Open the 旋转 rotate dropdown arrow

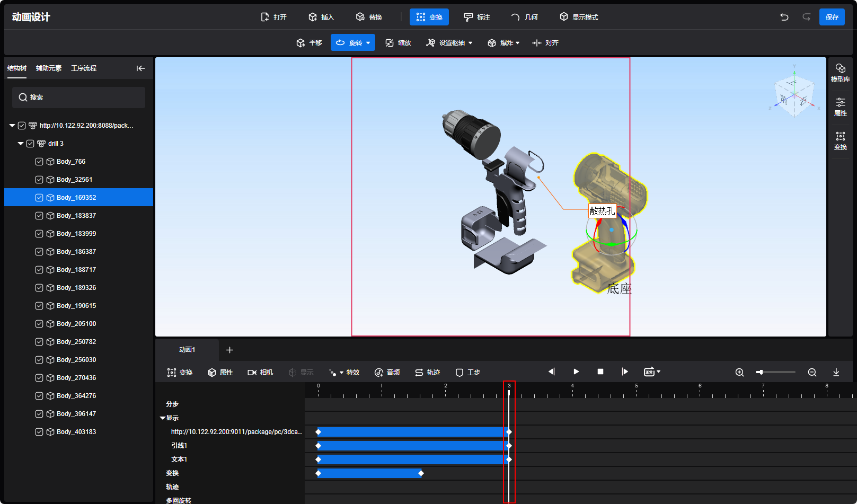click(368, 43)
